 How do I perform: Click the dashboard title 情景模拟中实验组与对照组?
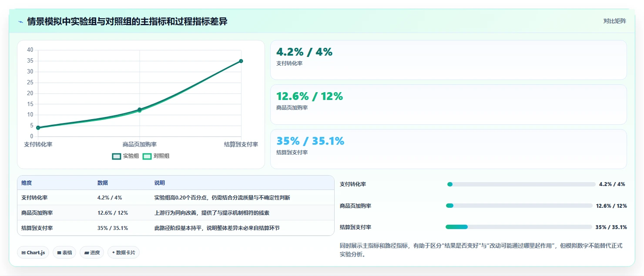(x=127, y=21)
